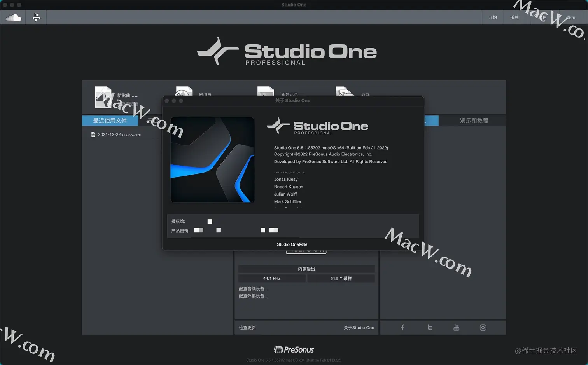Click the 授权给 (licensed to) label
This screenshot has width=588, height=365.
point(178,221)
